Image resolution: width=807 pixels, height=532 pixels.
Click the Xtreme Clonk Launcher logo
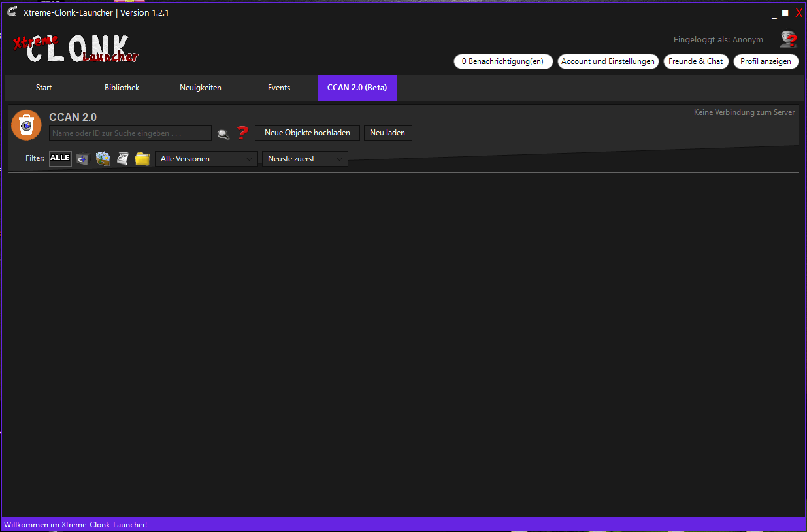[x=76, y=49]
